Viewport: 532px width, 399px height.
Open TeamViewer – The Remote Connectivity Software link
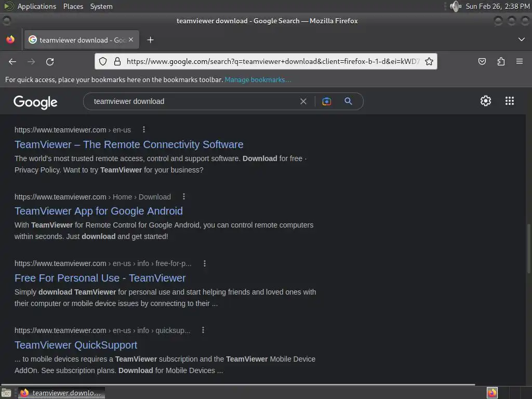[129, 144]
